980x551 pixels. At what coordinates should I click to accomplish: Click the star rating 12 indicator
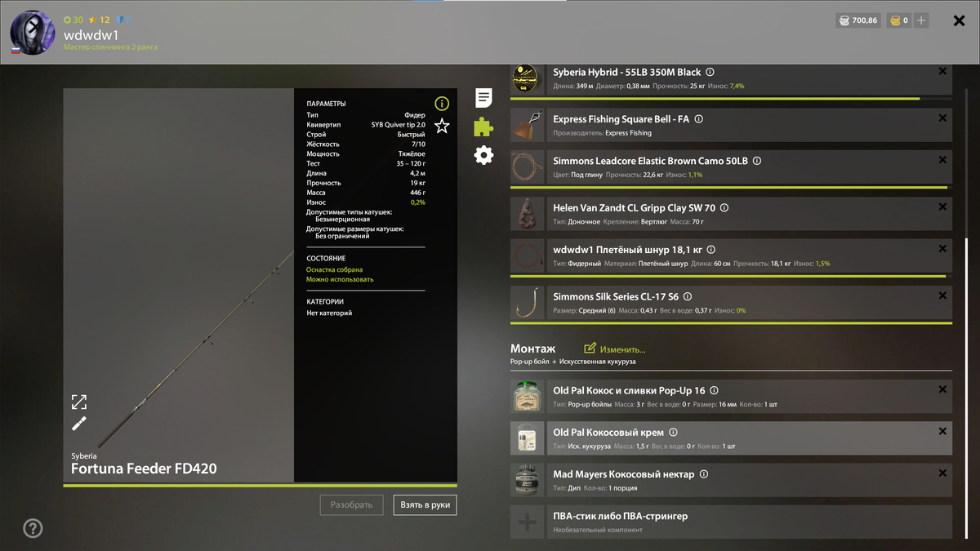(x=99, y=20)
